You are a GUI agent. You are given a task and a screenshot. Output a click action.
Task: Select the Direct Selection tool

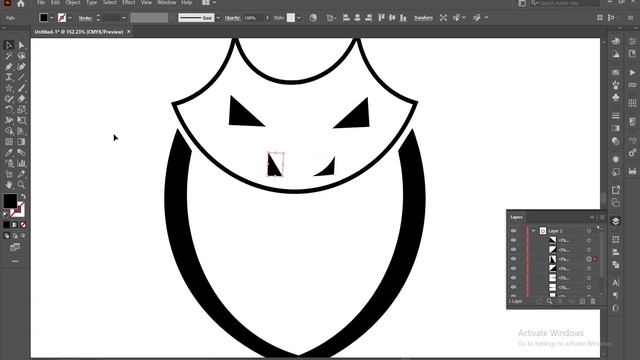(21, 45)
